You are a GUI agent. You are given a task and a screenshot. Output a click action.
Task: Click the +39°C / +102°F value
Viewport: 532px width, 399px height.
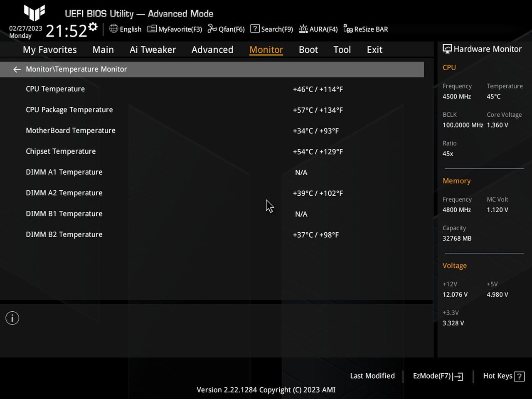pos(318,193)
